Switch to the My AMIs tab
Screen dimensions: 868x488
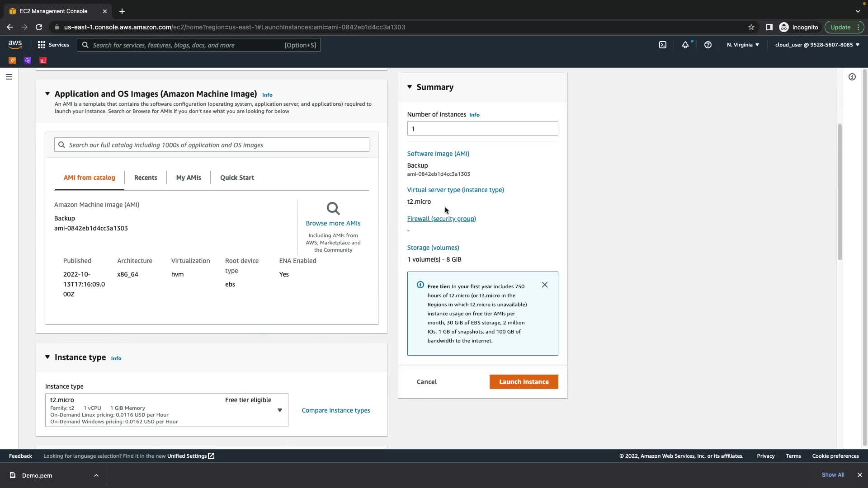pos(189,178)
